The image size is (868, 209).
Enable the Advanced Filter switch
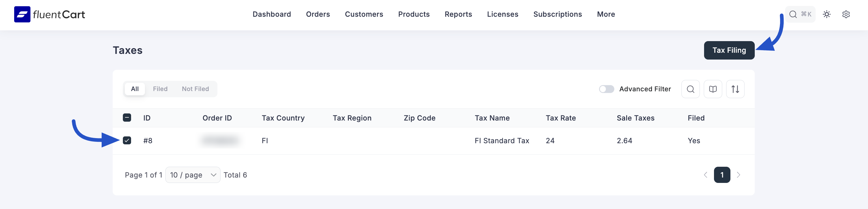[606, 89]
